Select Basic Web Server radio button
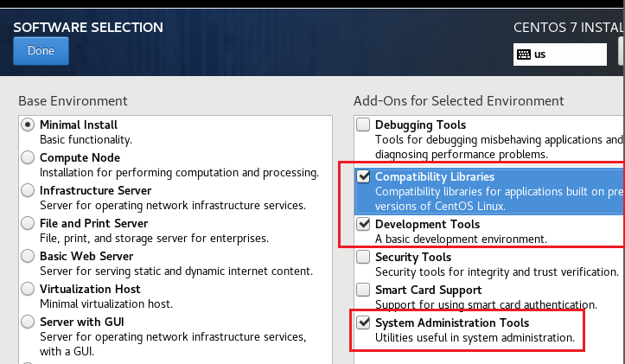Image resolution: width=625 pixels, height=364 pixels. coord(28,256)
